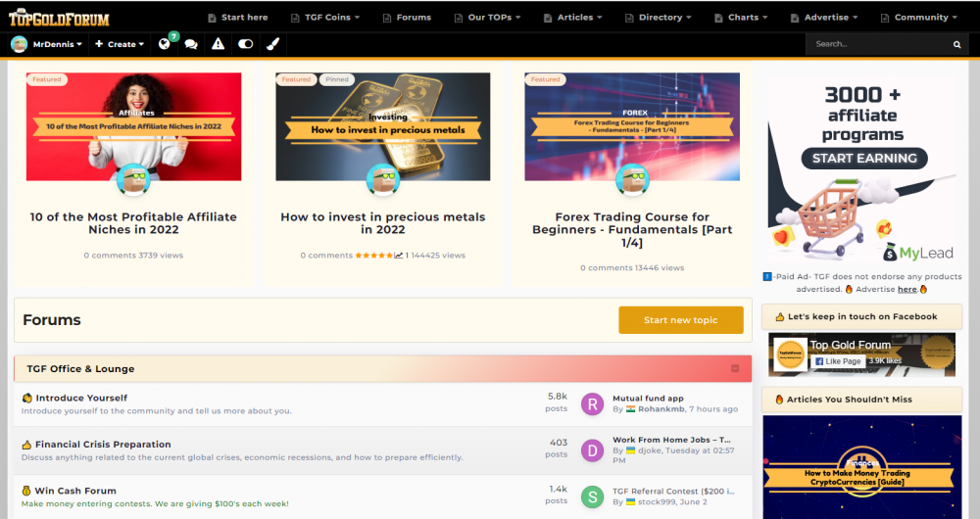Click stock999's green S avatar
Image resolution: width=980 pixels, height=519 pixels.
[592, 496]
